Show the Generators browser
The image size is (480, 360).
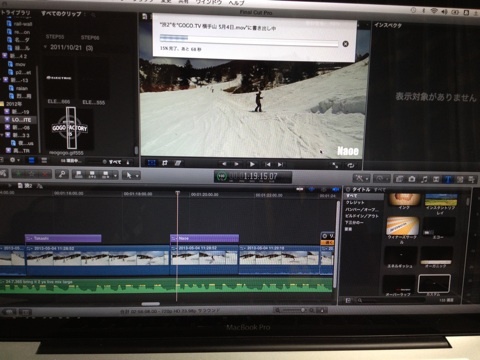pos(460,180)
